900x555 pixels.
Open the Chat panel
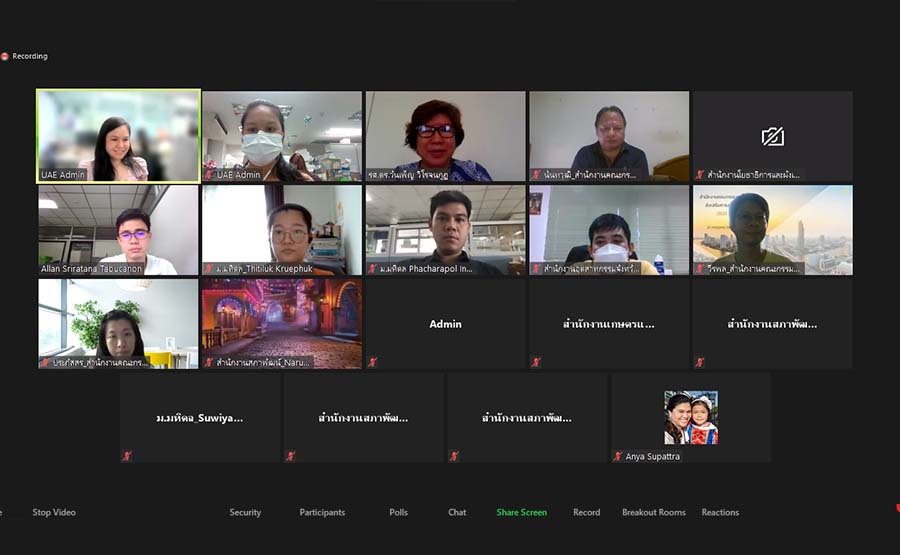pyautogui.click(x=457, y=512)
